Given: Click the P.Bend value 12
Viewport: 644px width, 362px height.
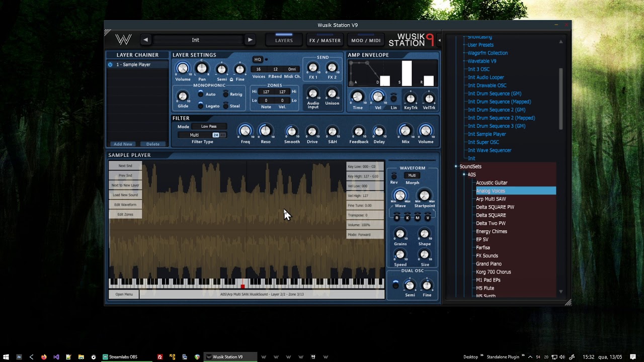Looking at the screenshot, I should pyautogui.click(x=275, y=69).
